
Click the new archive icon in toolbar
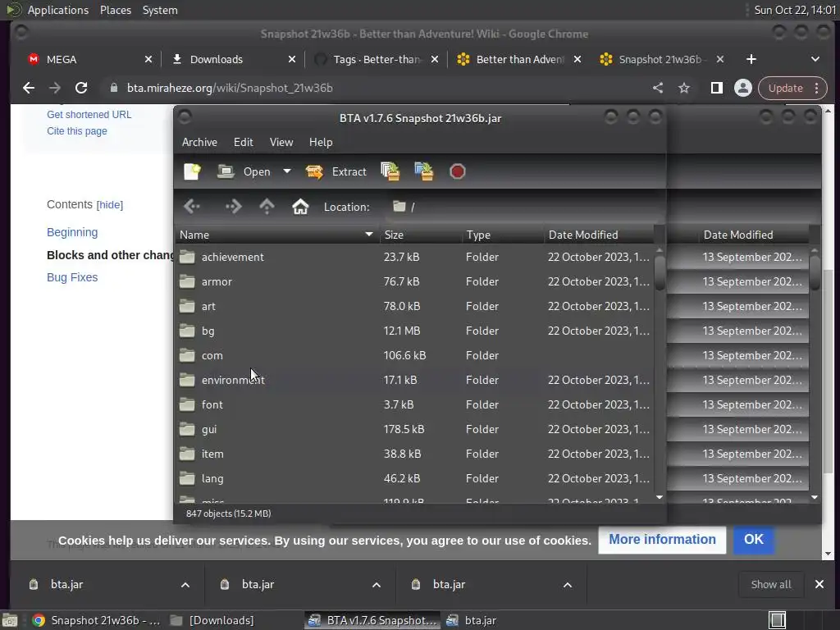pyautogui.click(x=192, y=171)
